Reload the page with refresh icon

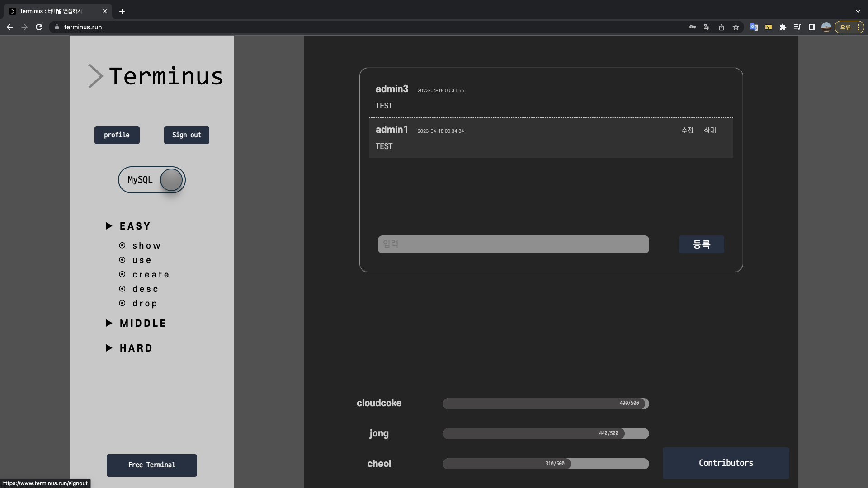click(39, 27)
